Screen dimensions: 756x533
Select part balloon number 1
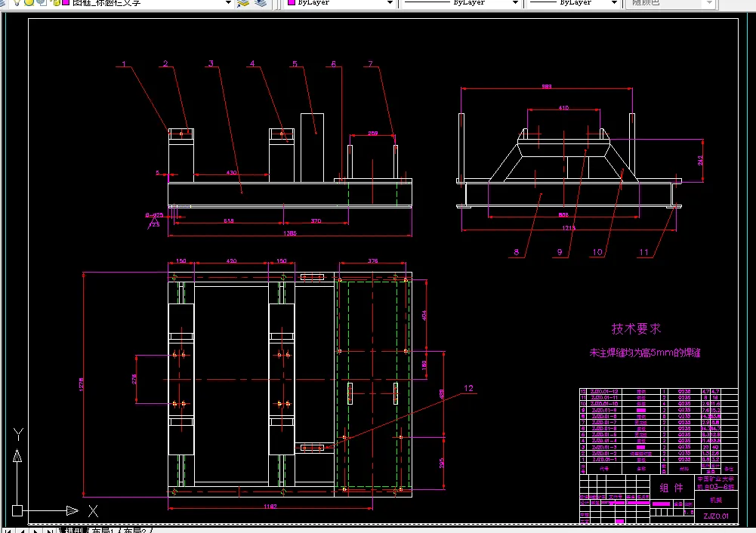click(x=124, y=63)
